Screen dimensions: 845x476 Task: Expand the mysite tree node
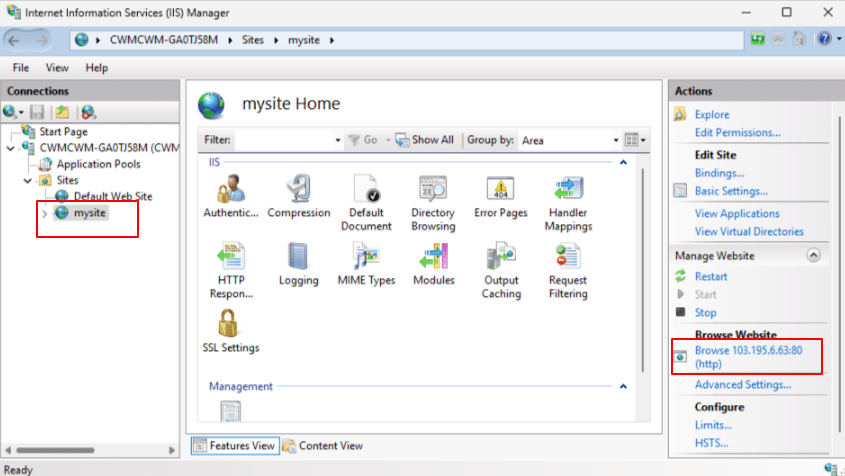tap(45, 214)
